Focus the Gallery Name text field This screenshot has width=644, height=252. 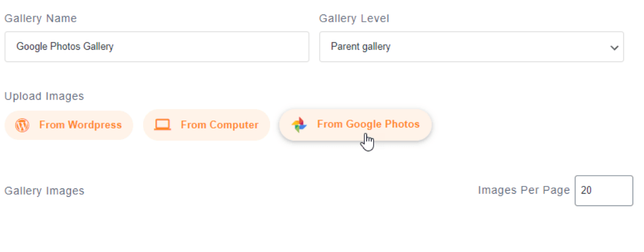click(157, 47)
